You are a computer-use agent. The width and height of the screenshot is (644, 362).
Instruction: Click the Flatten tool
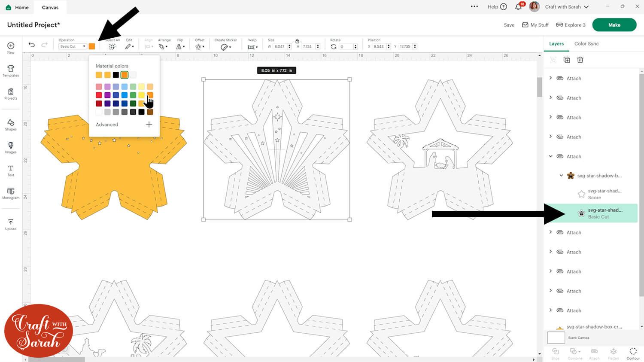coord(614,353)
